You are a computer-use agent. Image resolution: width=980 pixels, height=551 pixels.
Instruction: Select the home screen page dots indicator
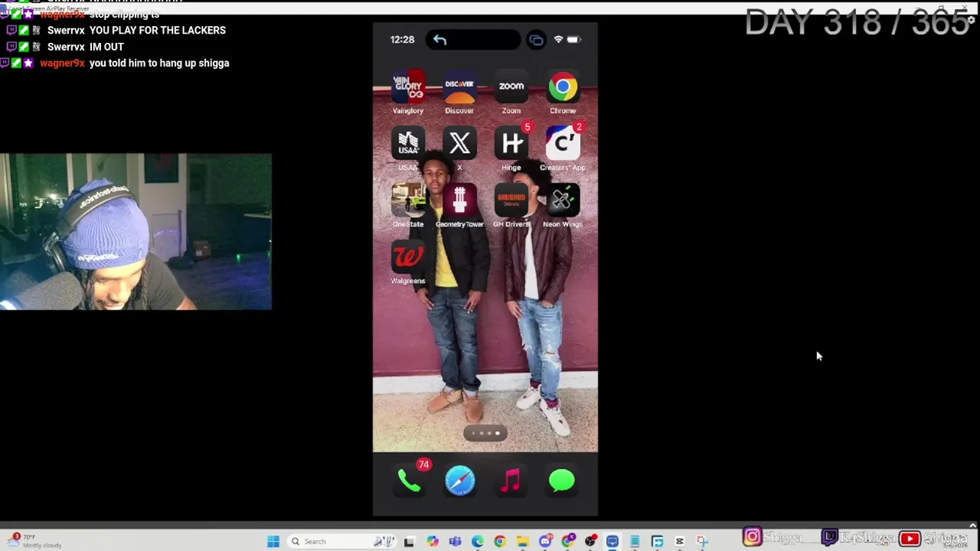[485, 434]
